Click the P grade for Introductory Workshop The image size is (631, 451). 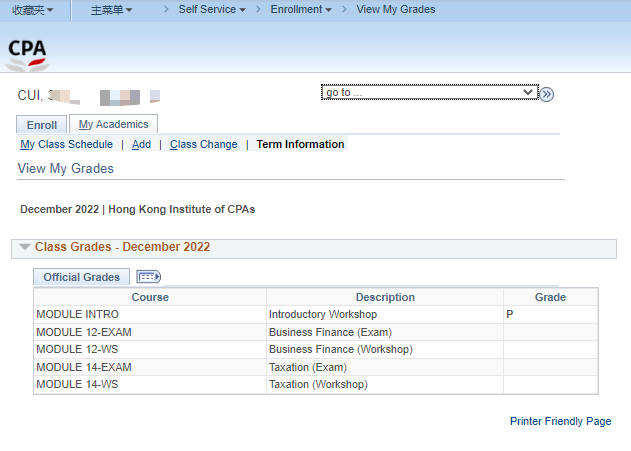(x=509, y=314)
